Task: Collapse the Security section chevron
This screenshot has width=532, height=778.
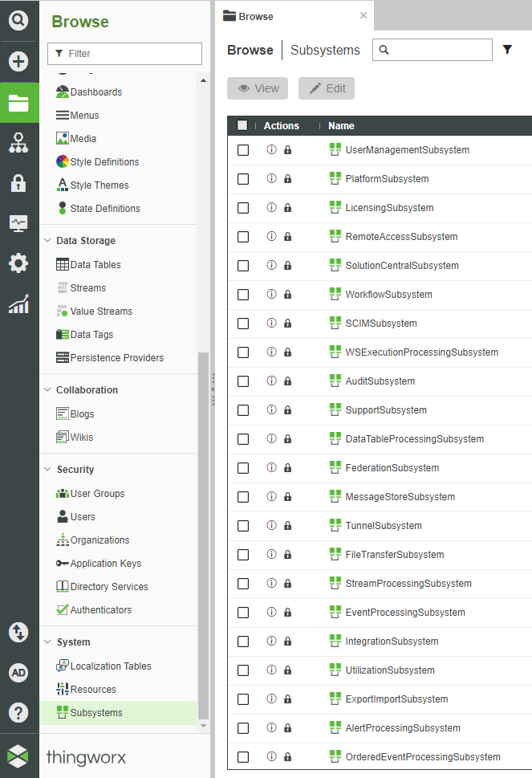Action: pyautogui.click(x=47, y=470)
